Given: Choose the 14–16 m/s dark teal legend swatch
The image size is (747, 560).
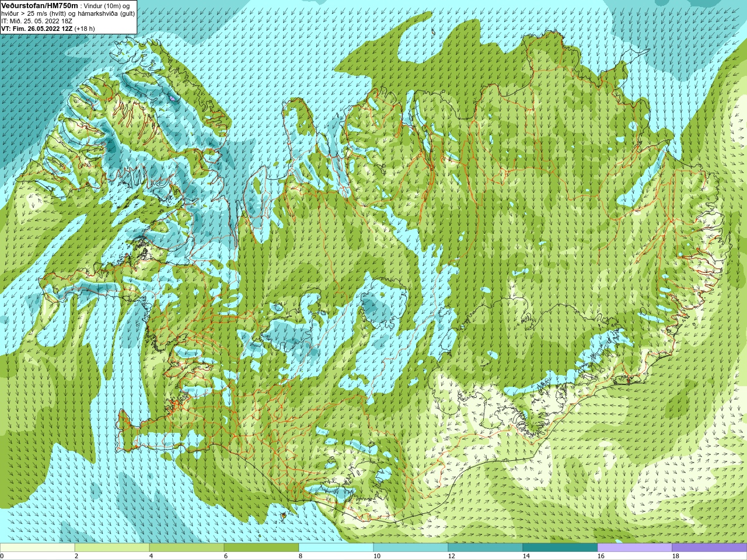Looking at the screenshot, I should [560, 548].
